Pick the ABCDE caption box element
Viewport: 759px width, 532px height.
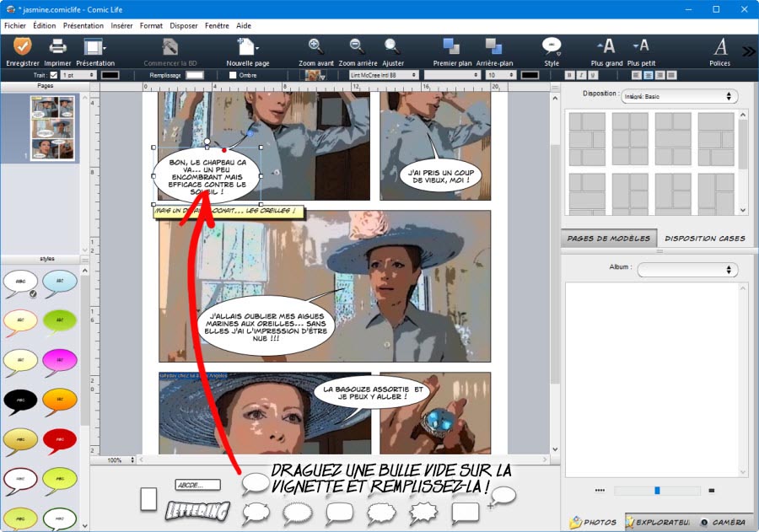point(197,485)
